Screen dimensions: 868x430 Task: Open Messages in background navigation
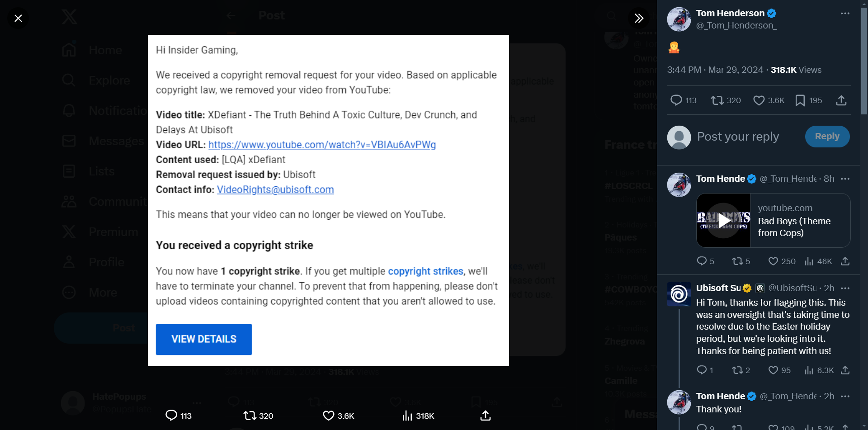pos(103,141)
